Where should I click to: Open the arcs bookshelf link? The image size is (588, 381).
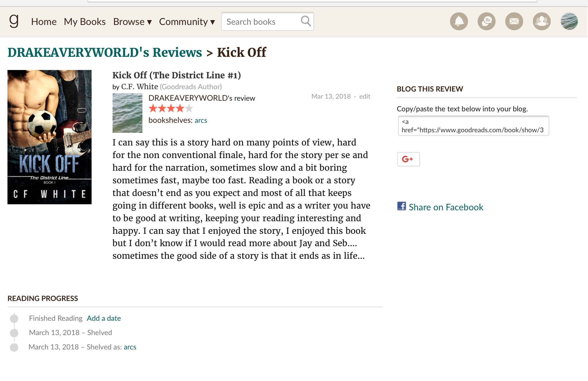(x=201, y=120)
